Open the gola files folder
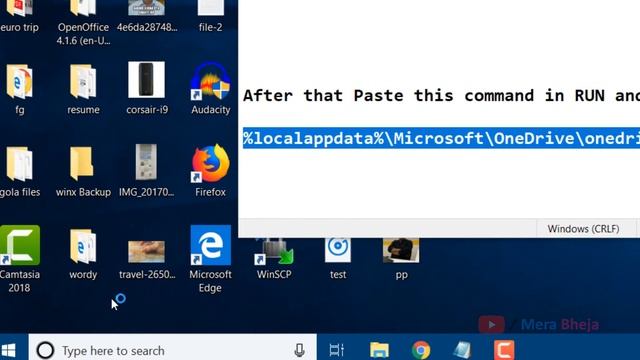 19,171
